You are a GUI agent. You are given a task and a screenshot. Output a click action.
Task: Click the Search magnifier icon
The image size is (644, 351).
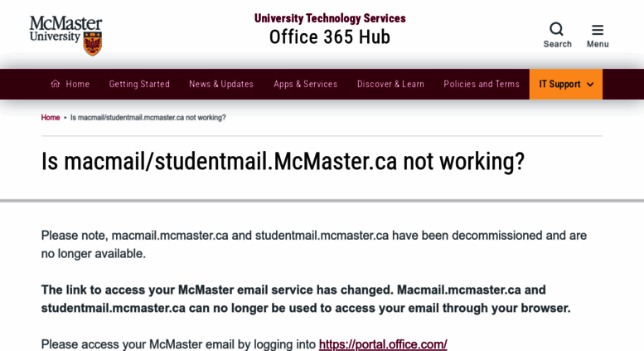pyautogui.click(x=556, y=29)
